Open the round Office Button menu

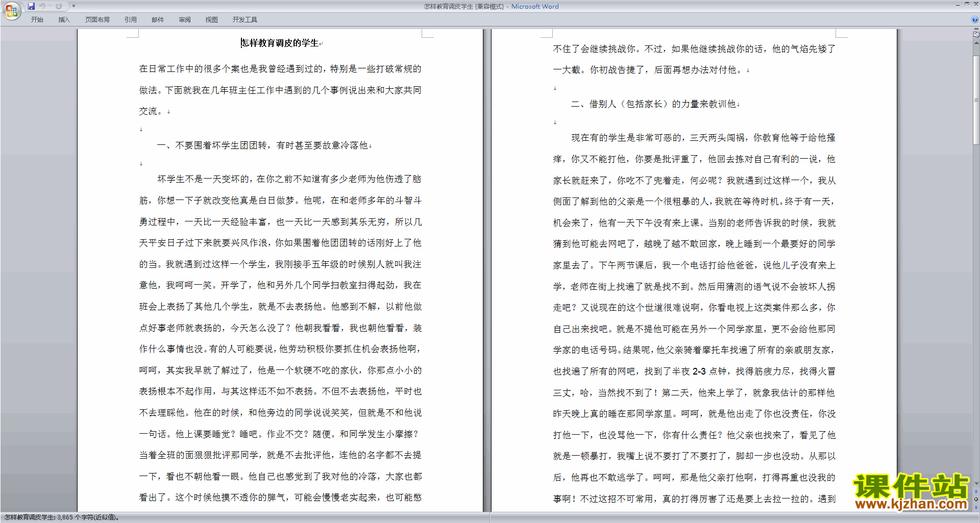(11, 10)
